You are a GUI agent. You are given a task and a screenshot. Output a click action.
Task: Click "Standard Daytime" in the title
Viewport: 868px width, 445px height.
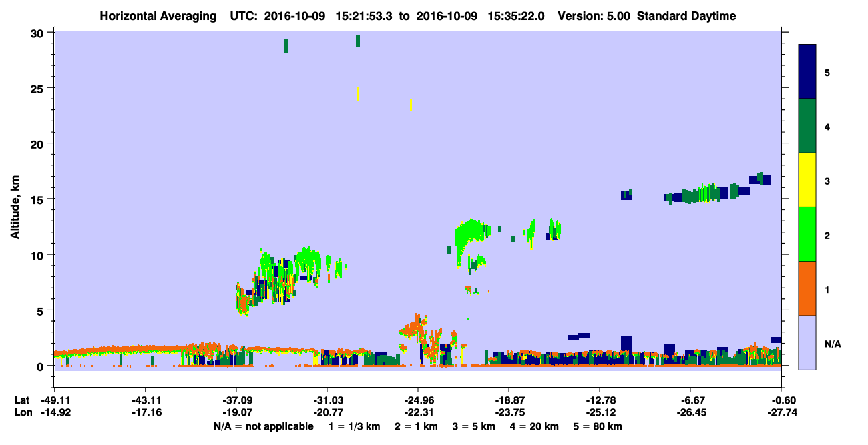point(686,16)
